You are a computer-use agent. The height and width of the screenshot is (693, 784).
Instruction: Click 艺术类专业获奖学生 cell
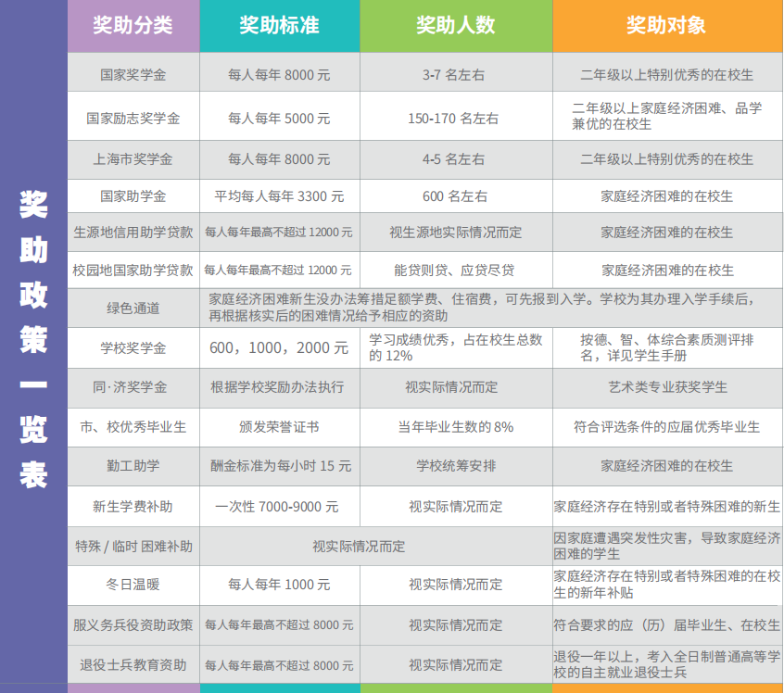tap(667, 387)
